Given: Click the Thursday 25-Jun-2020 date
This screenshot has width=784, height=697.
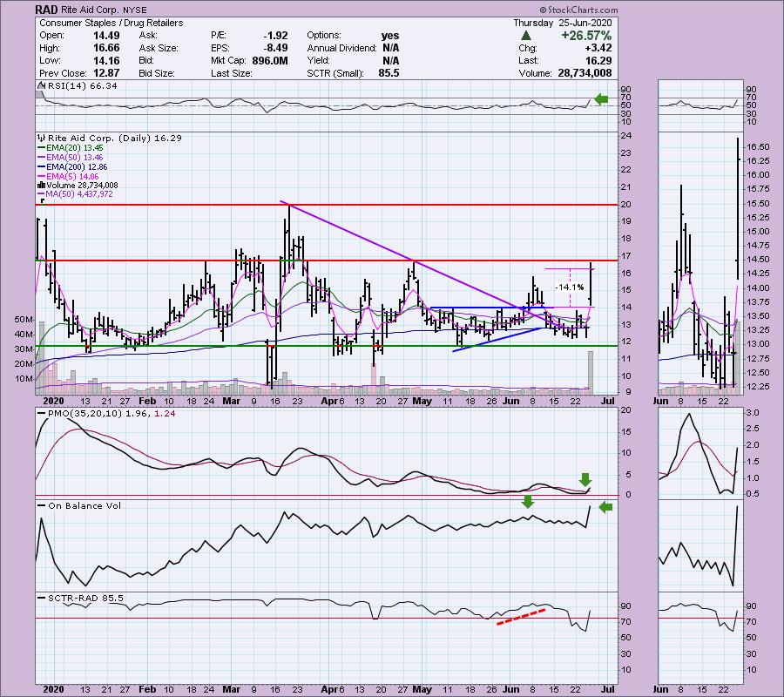Looking at the screenshot, I should (563, 23).
